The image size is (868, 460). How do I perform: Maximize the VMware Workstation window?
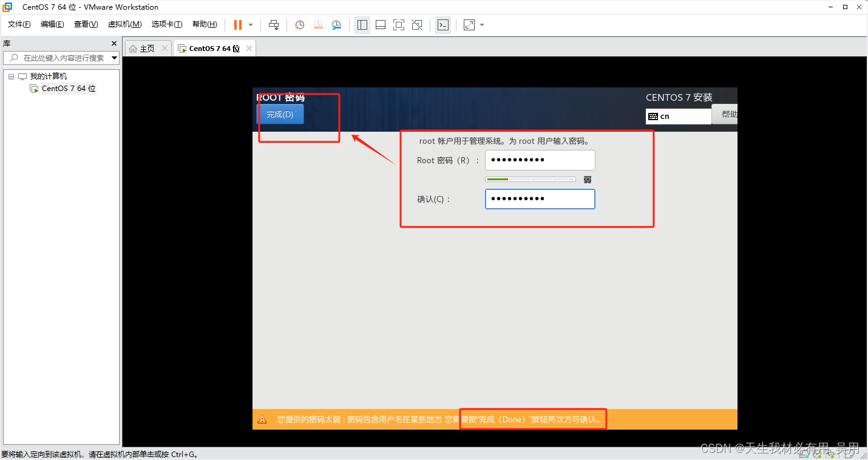pyautogui.click(x=845, y=7)
